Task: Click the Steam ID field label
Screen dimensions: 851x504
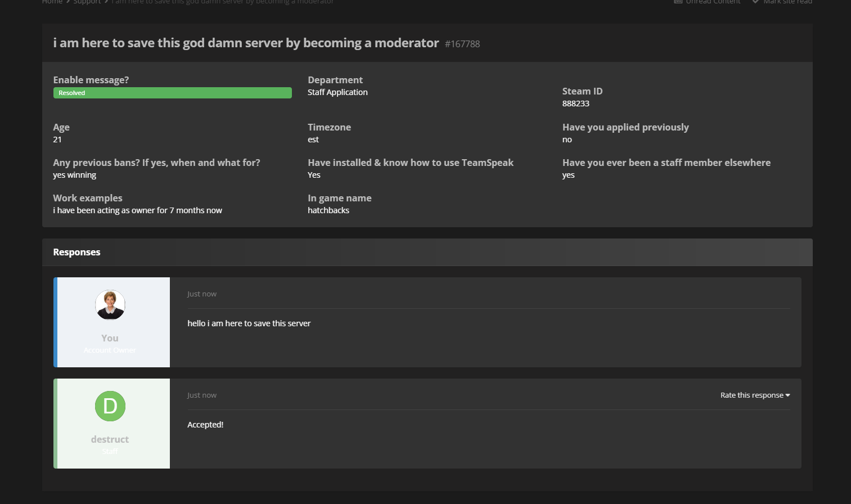Action: [x=583, y=91]
